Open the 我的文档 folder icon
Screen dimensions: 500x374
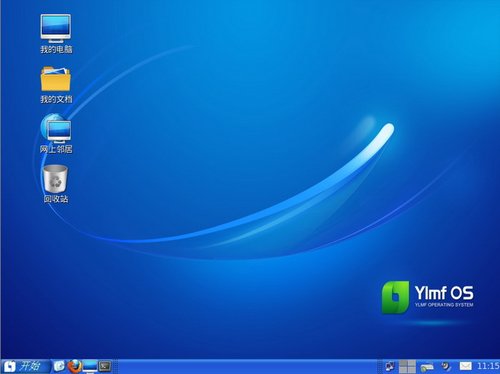56,85
